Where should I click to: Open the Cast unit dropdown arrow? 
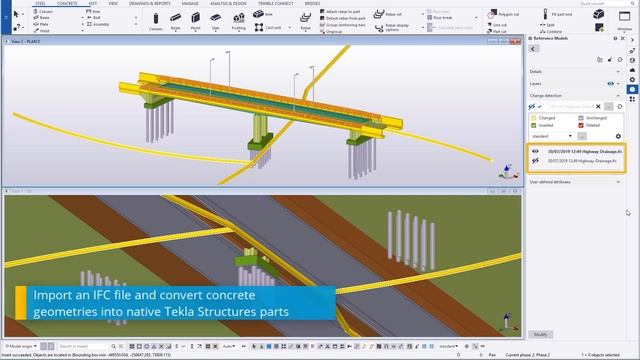[x=290, y=28]
